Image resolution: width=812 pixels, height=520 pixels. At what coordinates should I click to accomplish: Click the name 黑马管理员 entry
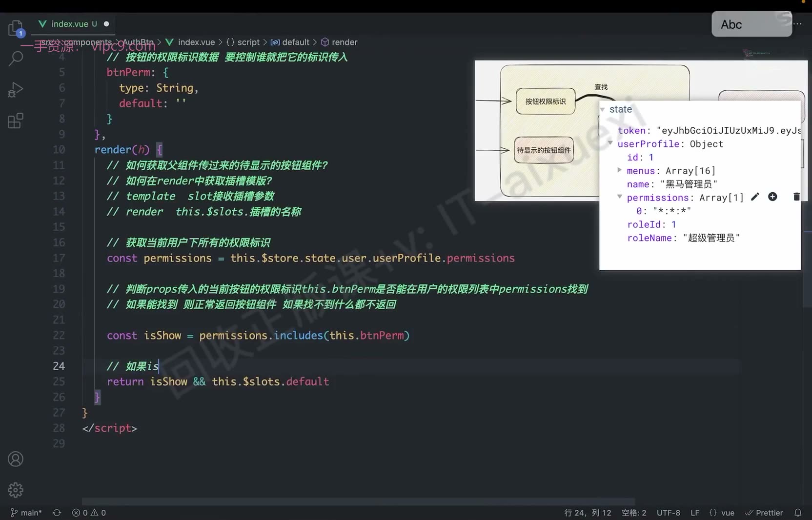pos(672,184)
